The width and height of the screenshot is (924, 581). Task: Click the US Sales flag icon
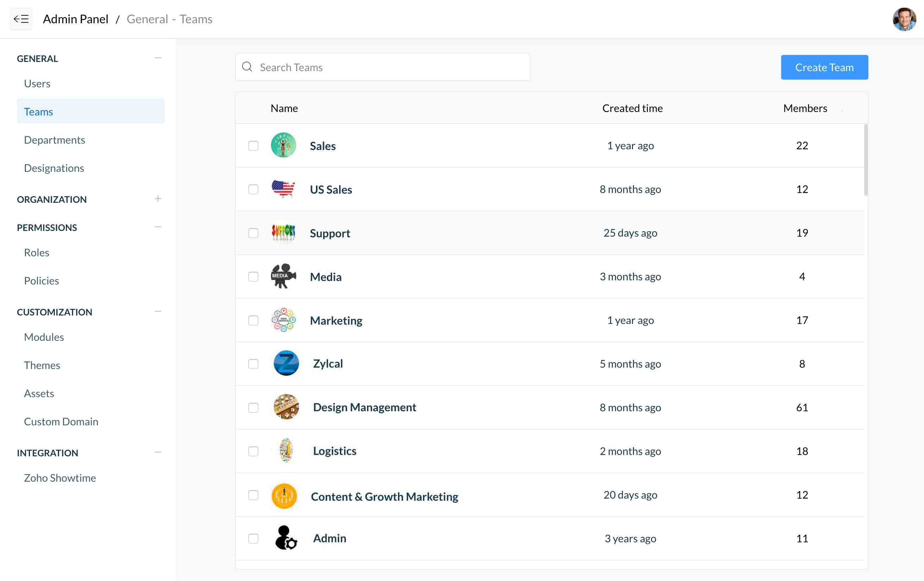coord(283,189)
